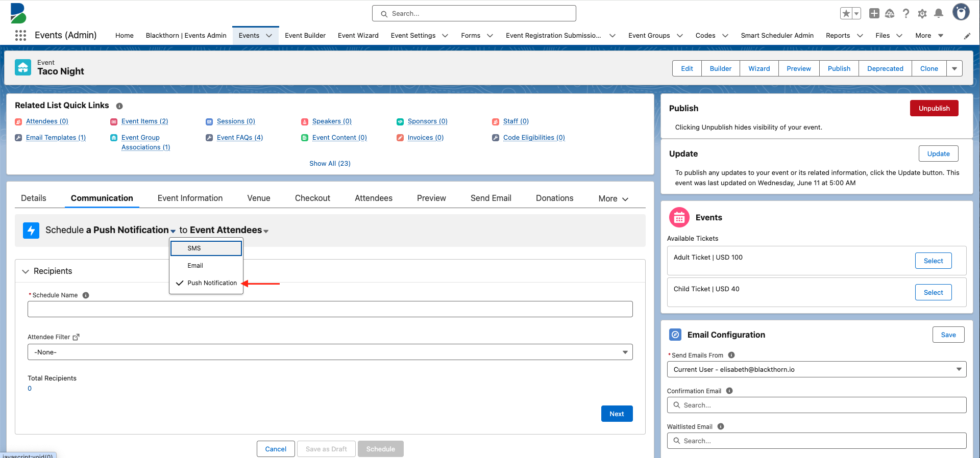Viewport: 980px width, 458px height.
Task: Open the Event Attendees recipient dropdown arrow
Action: [266, 231]
